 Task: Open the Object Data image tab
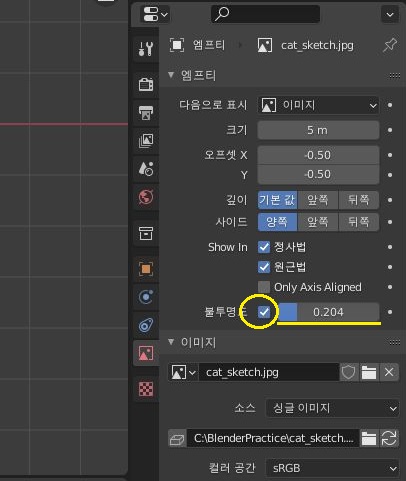(146, 353)
